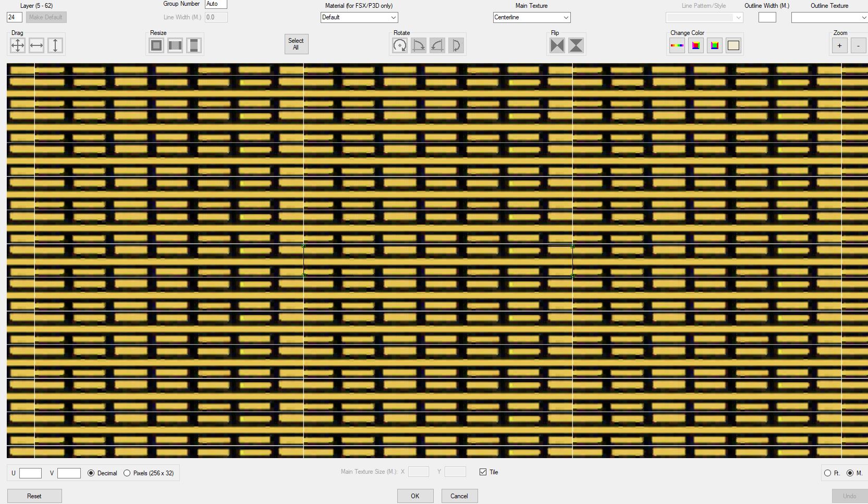
Task: Select the vertical-only drag tool
Action: (x=55, y=45)
